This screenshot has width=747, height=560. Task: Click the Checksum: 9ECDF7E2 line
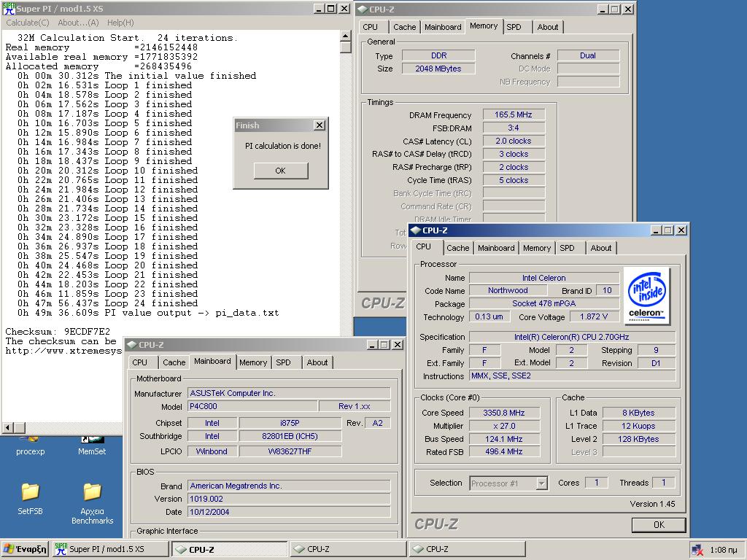point(58,332)
